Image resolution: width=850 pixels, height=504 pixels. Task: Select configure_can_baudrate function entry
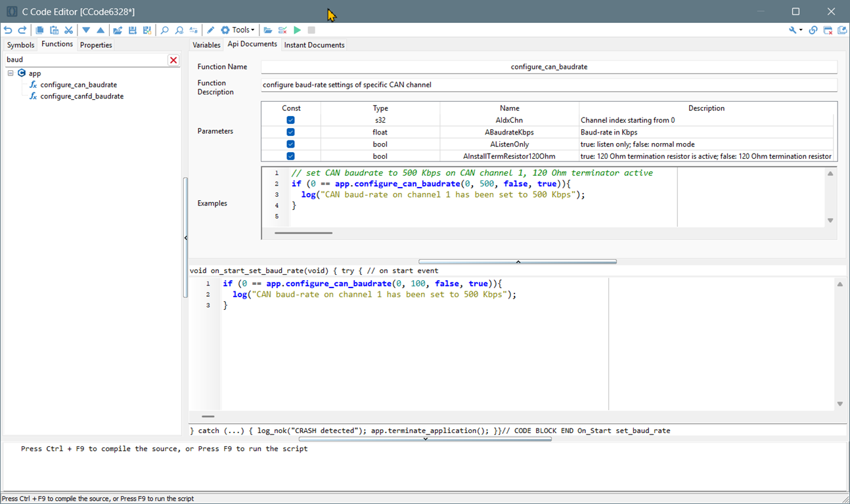pyautogui.click(x=78, y=85)
